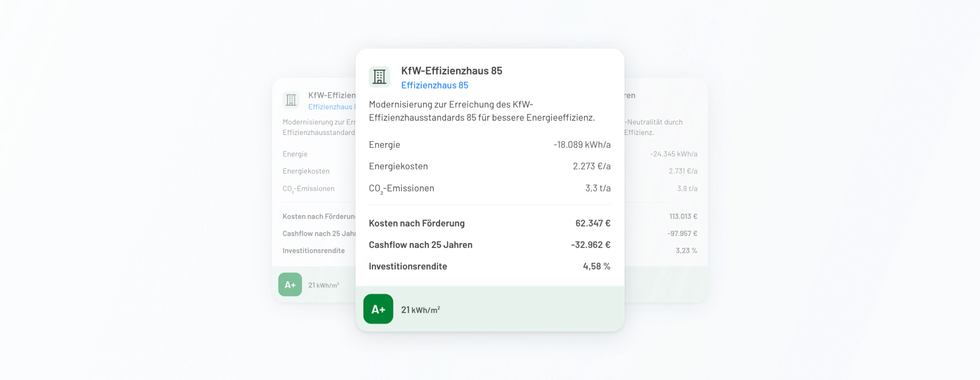Click the CO2-Emissionen label on the center card
The height and width of the screenshot is (380, 980).
pos(401,189)
